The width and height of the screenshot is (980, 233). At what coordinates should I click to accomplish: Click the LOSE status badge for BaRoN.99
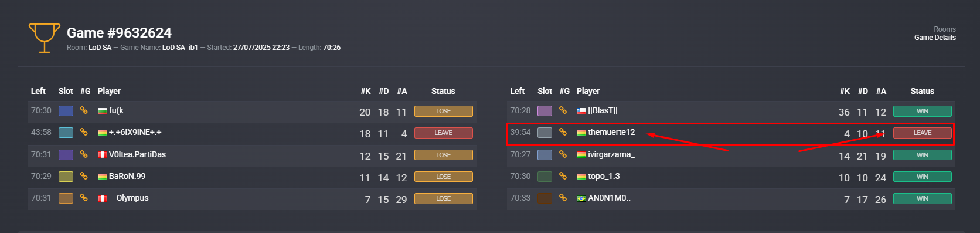[443, 177]
